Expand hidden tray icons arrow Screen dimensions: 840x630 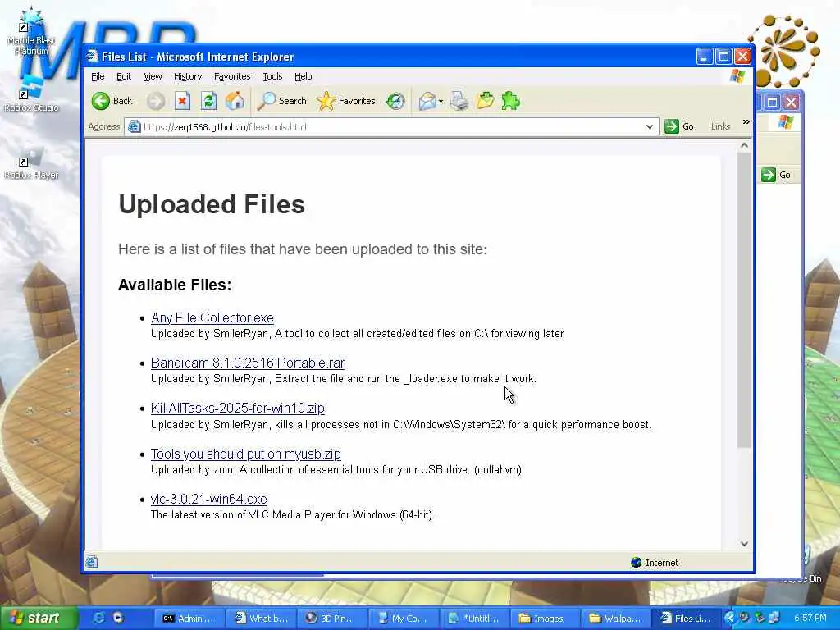[x=729, y=618]
